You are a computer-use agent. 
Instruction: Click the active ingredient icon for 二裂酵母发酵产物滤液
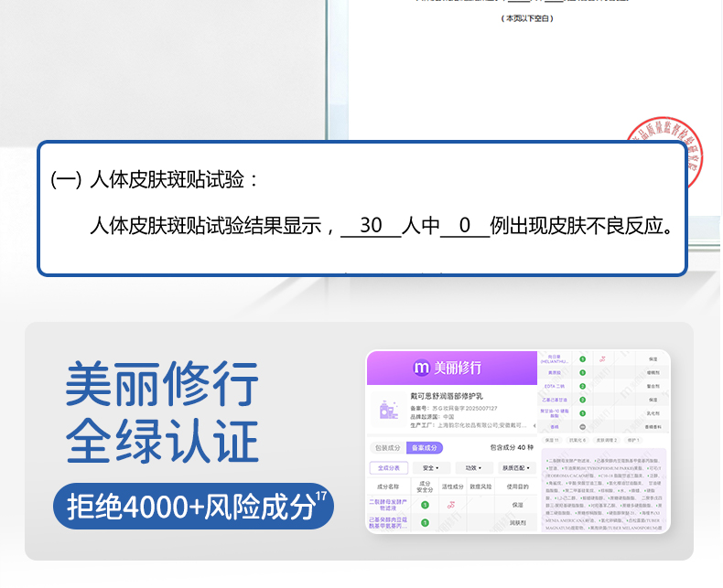click(451, 505)
